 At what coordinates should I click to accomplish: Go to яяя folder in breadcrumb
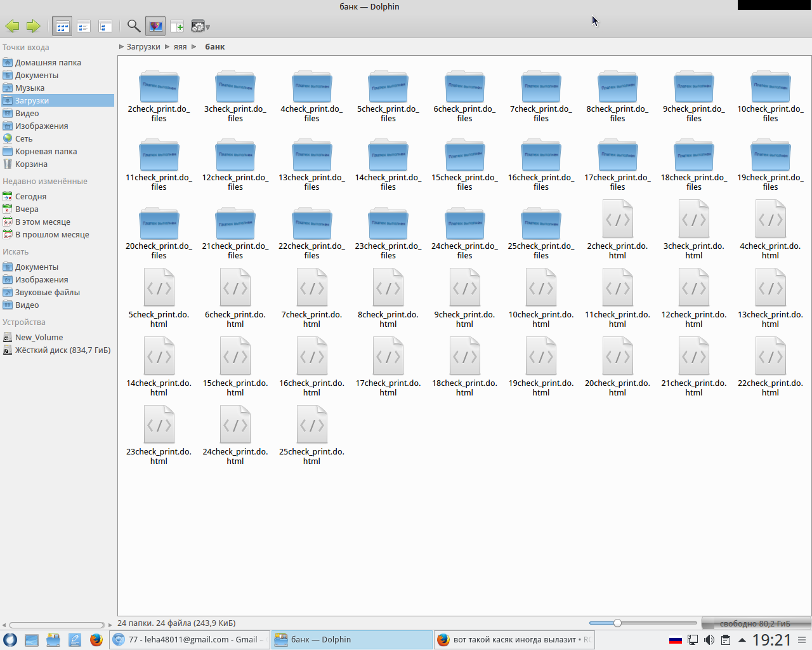[180, 47]
